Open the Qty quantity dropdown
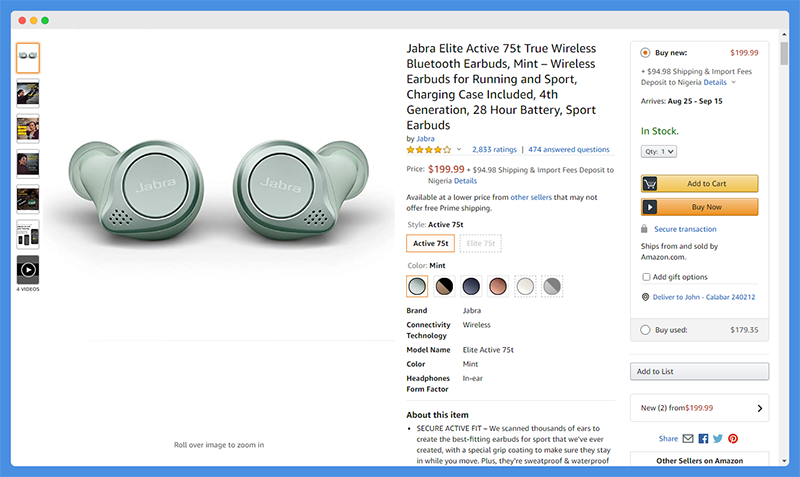Screen dimensions: 800x477 (x=659, y=152)
